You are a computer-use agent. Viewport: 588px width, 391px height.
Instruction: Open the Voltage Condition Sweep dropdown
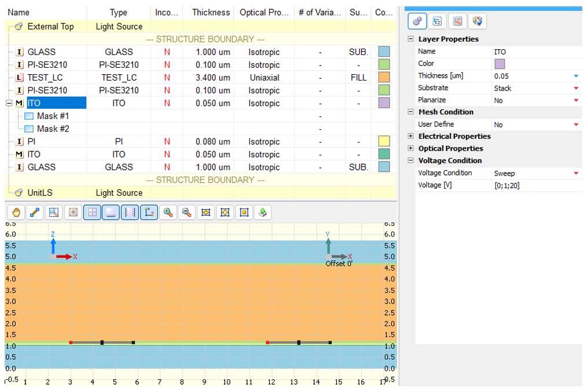[576, 173]
